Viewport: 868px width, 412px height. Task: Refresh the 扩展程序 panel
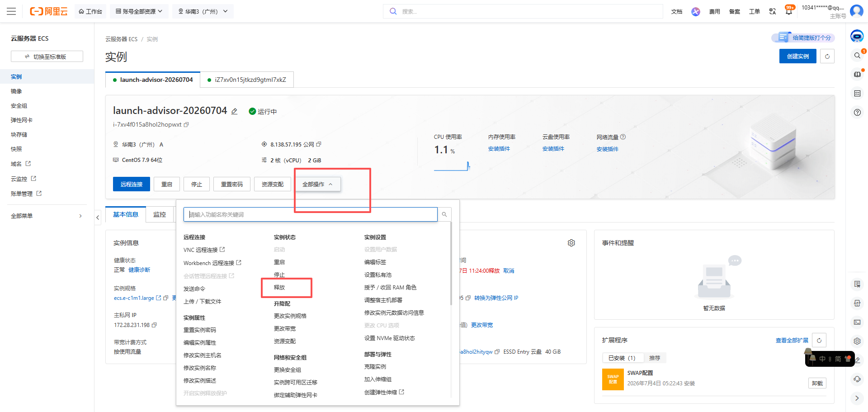819,340
